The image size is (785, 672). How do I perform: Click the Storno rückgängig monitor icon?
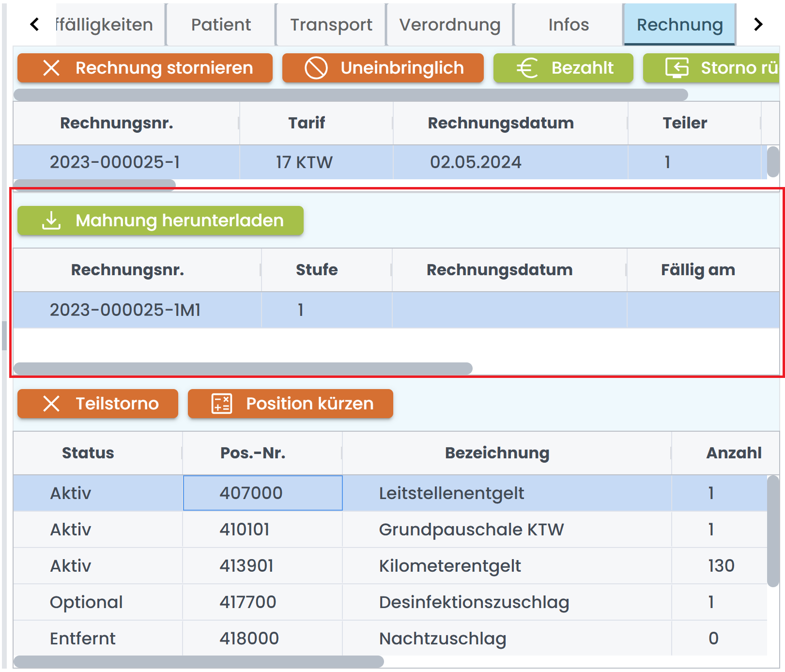point(677,68)
